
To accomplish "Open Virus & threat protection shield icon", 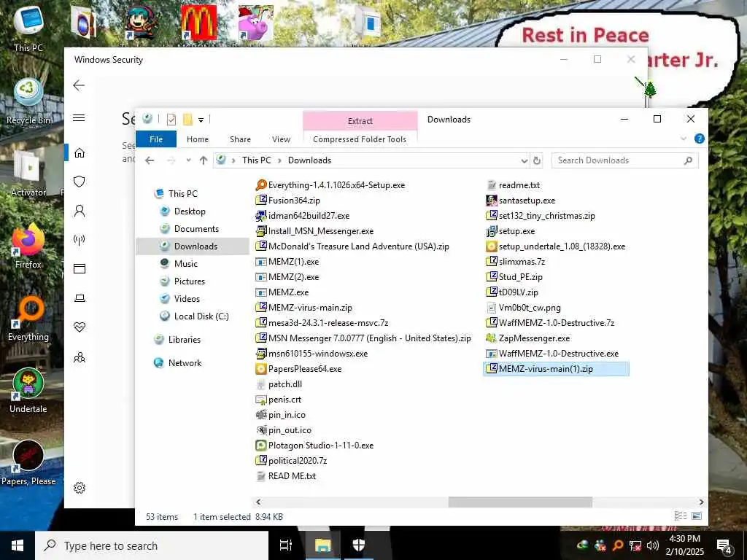I will [80, 182].
